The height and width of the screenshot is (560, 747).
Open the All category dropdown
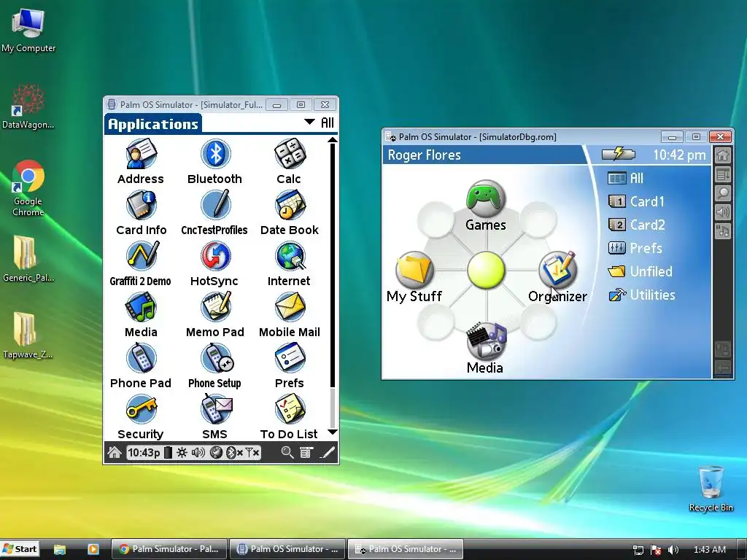pos(320,122)
